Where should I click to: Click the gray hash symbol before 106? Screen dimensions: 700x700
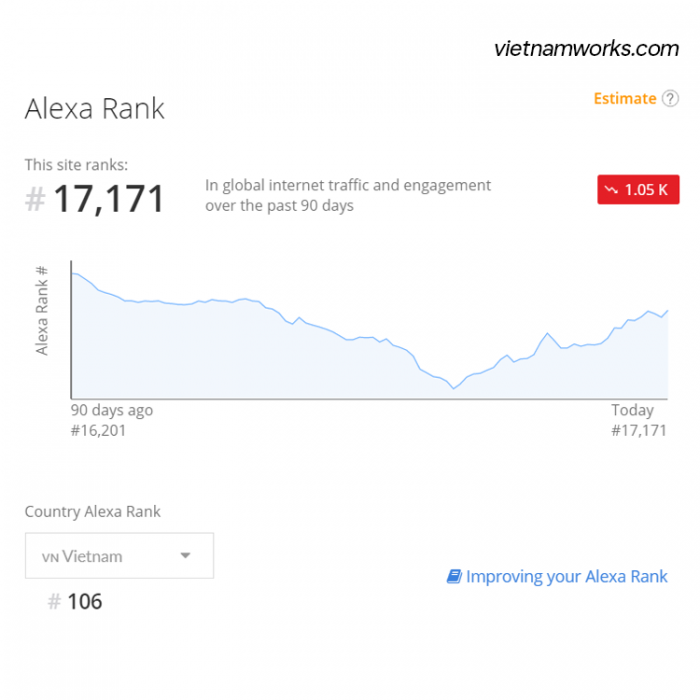pos(54,601)
